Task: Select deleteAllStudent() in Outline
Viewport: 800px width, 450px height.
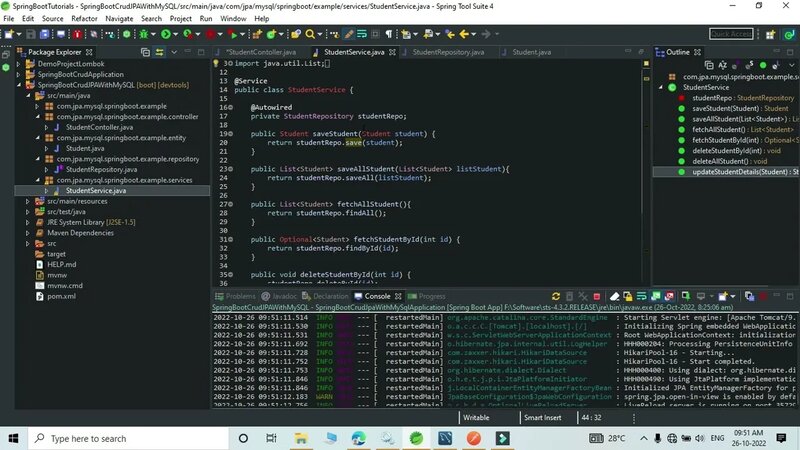Action: [730, 161]
